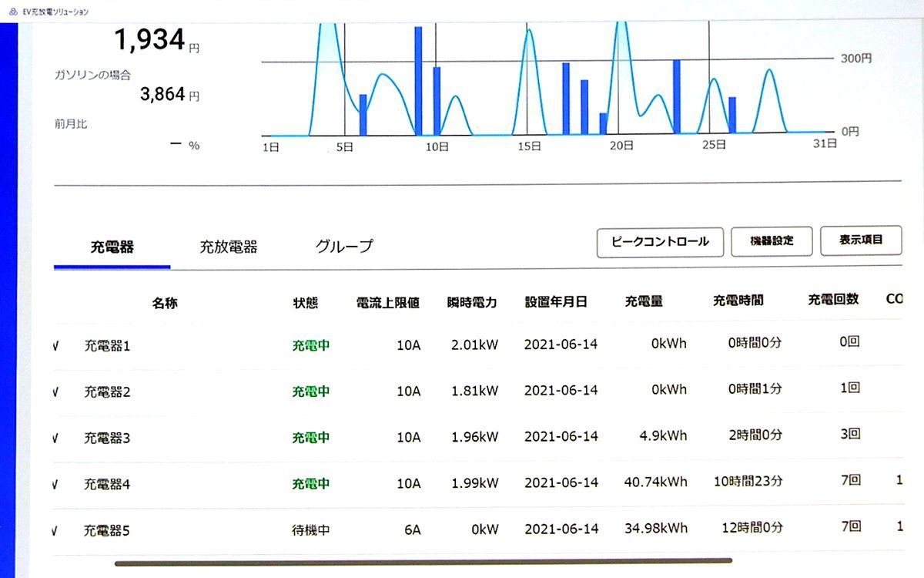Click the 前月比 label
This screenshot has width=924, height=578.
click(71, 123)
